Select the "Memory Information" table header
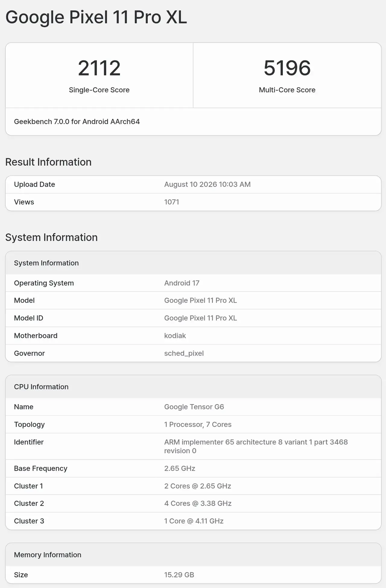386x588 pixels. point(47,555)
